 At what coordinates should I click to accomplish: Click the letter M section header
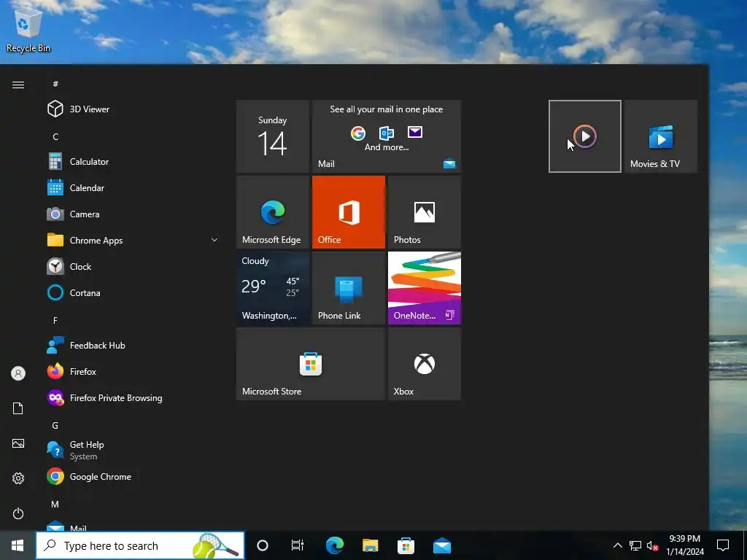55,504
